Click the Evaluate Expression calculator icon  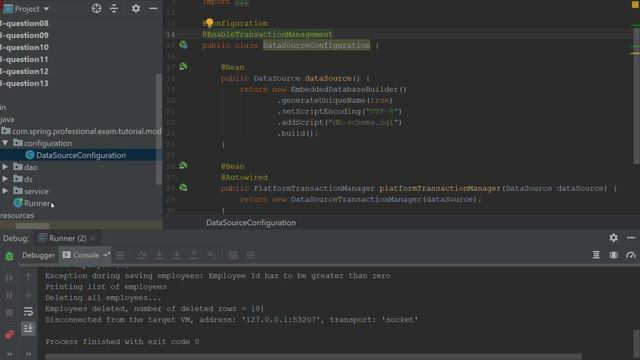point(233,255)
